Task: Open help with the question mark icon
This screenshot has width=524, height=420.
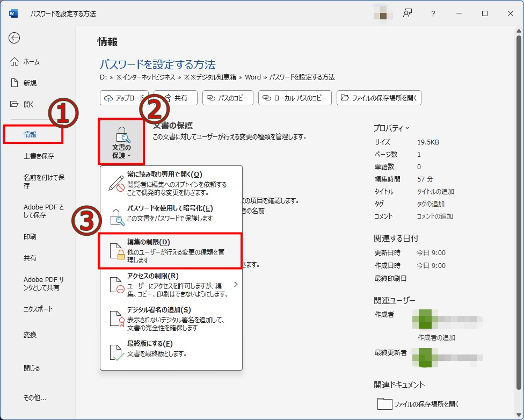Action: coord(433,13)
